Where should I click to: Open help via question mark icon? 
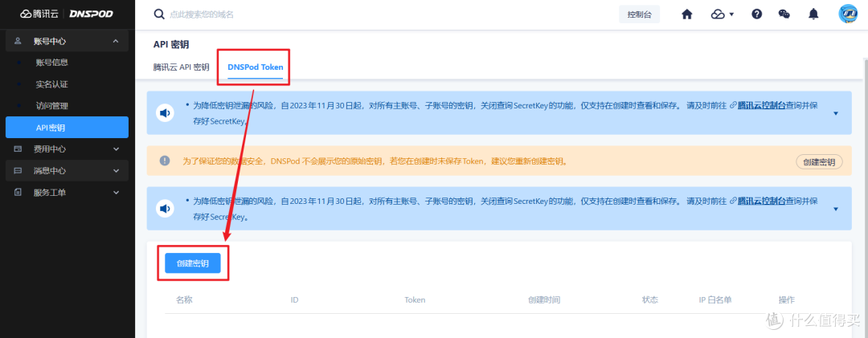click(x=757, y=14)
